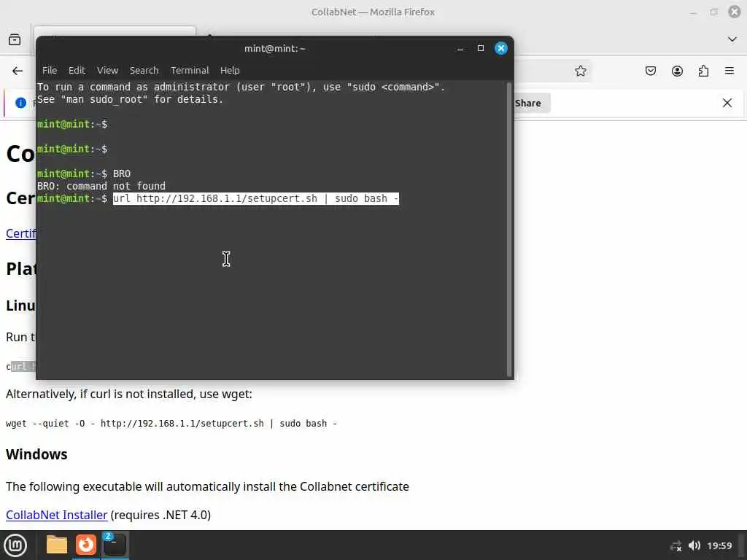Click the Share button in notification bar
Viewport: 747px width, 560px height.
(532, 104)
